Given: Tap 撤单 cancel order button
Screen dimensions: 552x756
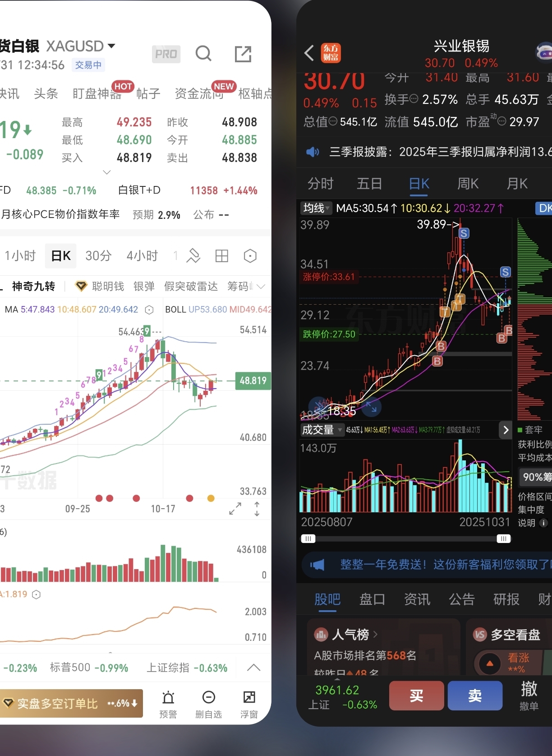Looking at the screenshot, I should coord(529,696).
